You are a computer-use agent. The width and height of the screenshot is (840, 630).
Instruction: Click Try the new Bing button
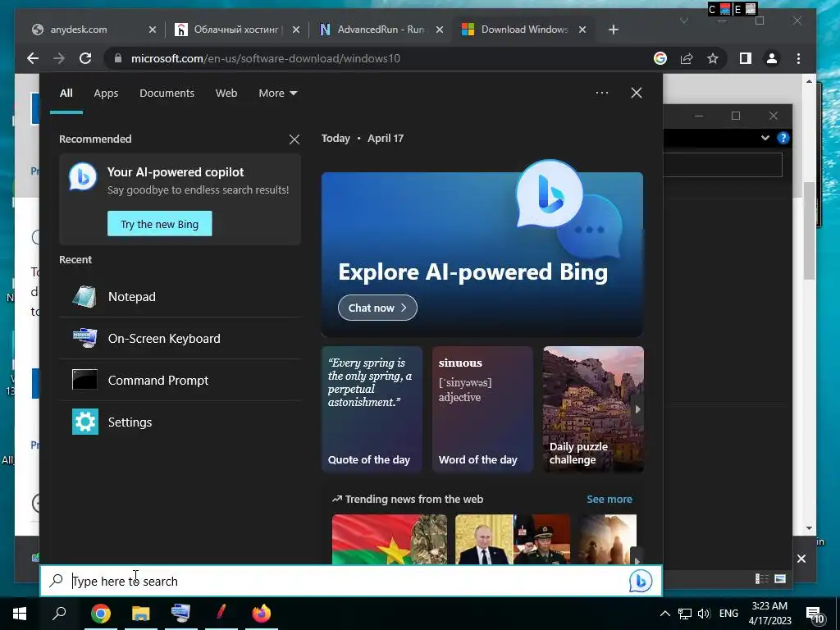[160, 224]
